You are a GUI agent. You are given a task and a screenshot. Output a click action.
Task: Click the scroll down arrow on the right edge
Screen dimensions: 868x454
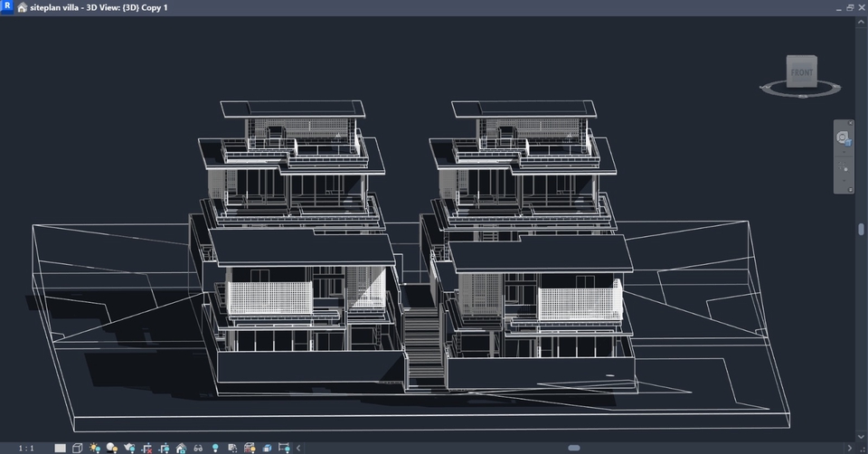pos(862,437)
